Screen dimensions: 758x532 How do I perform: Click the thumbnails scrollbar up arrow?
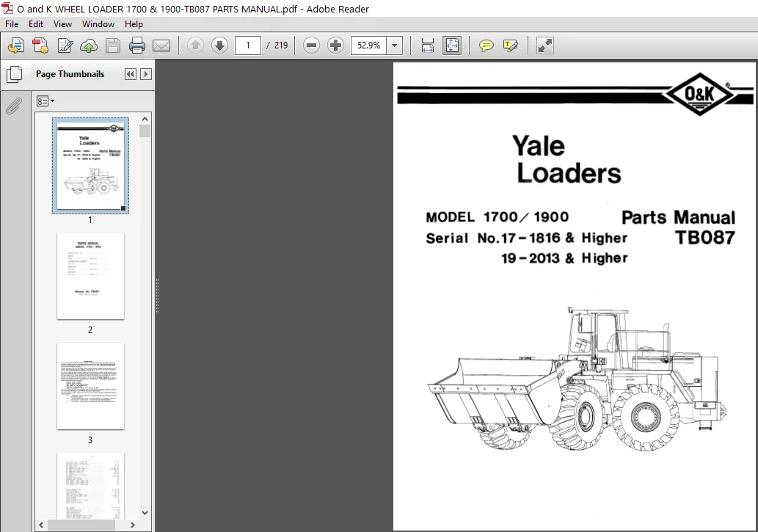pos(145,119)
